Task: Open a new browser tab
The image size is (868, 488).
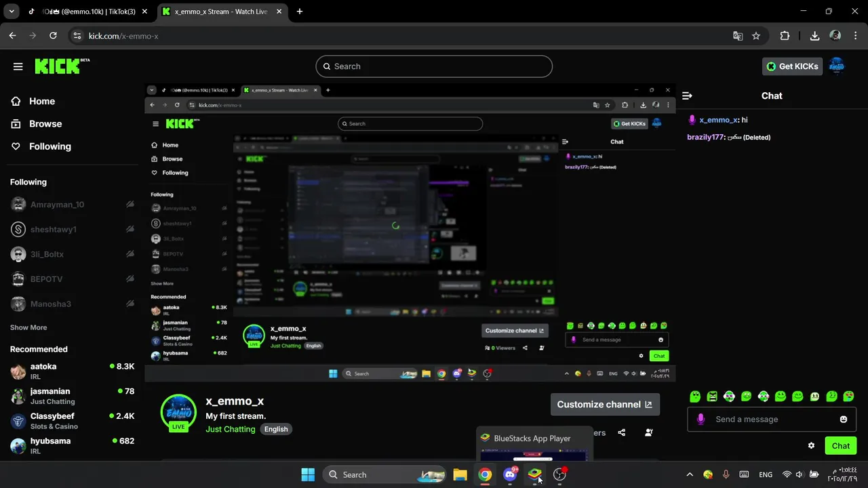Action: tap(300, 12)
